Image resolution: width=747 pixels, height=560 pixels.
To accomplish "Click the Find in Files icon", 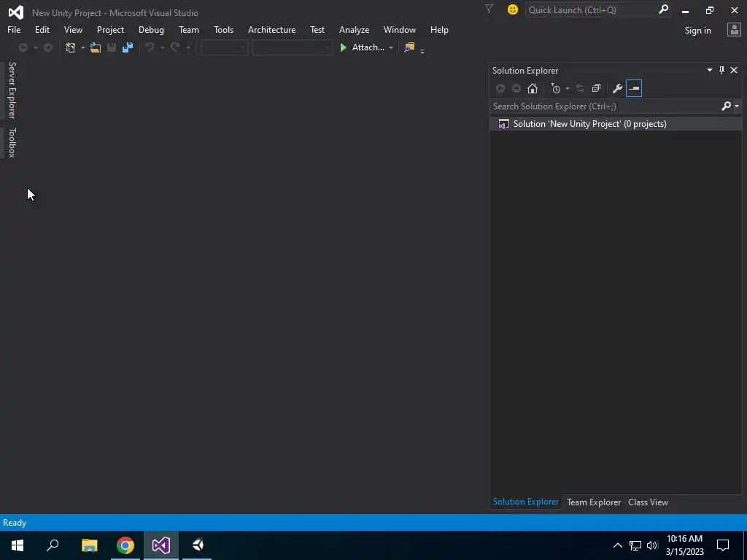I will (409, 47).
